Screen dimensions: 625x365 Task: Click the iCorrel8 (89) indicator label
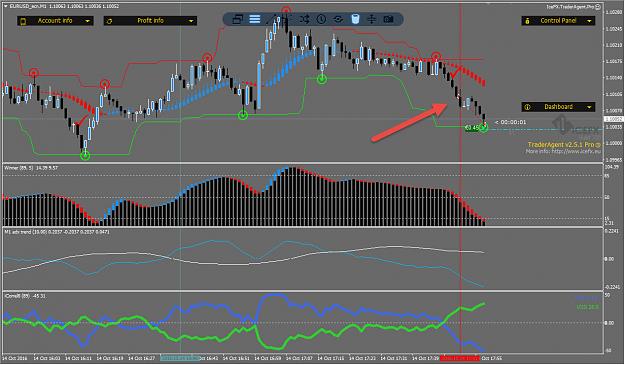click(16, 296)
